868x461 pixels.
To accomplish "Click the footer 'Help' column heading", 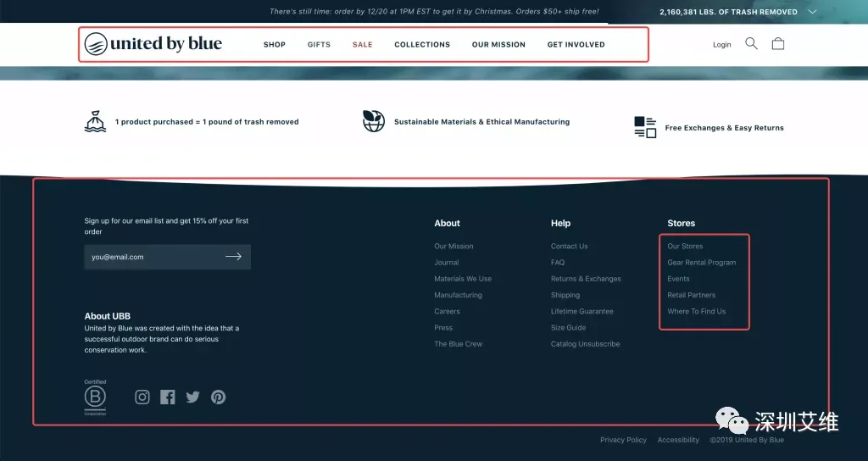I will 560,223.
